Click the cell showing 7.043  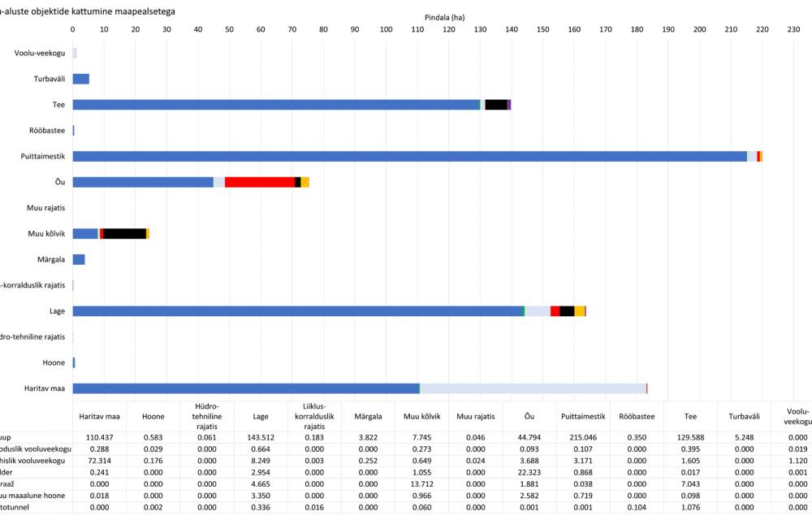tap(690, 484)
